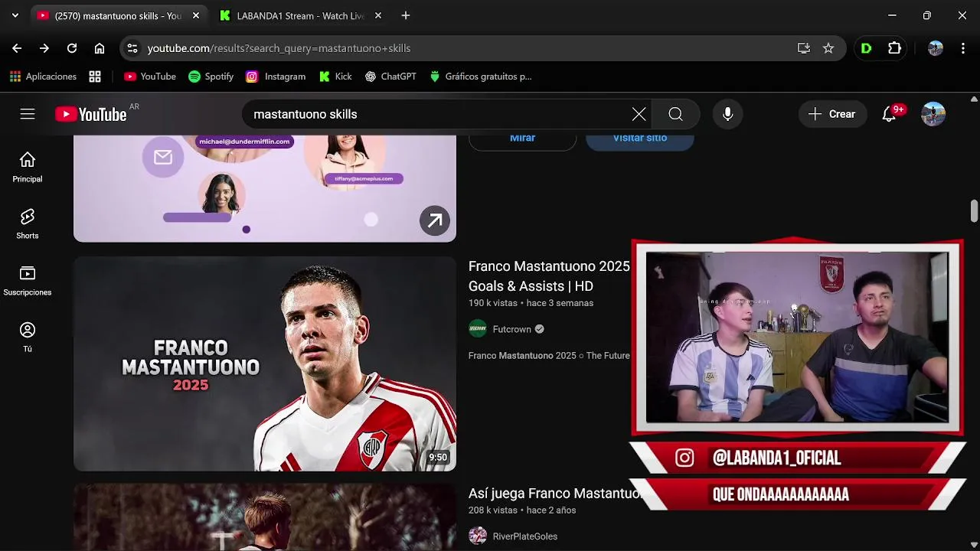The image size is (980, 551).
Task: Open the Chrome profile avatar
Action: [x=936, y=48]
